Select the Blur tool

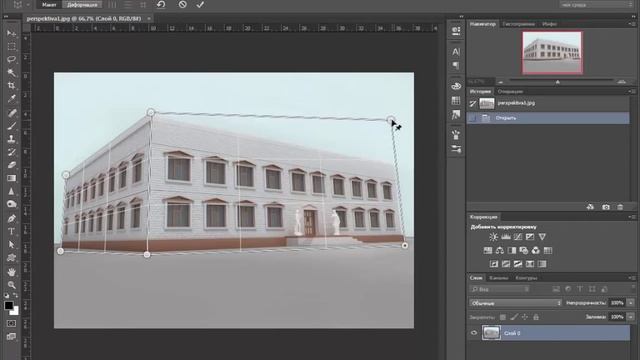(x=11, y=191)
